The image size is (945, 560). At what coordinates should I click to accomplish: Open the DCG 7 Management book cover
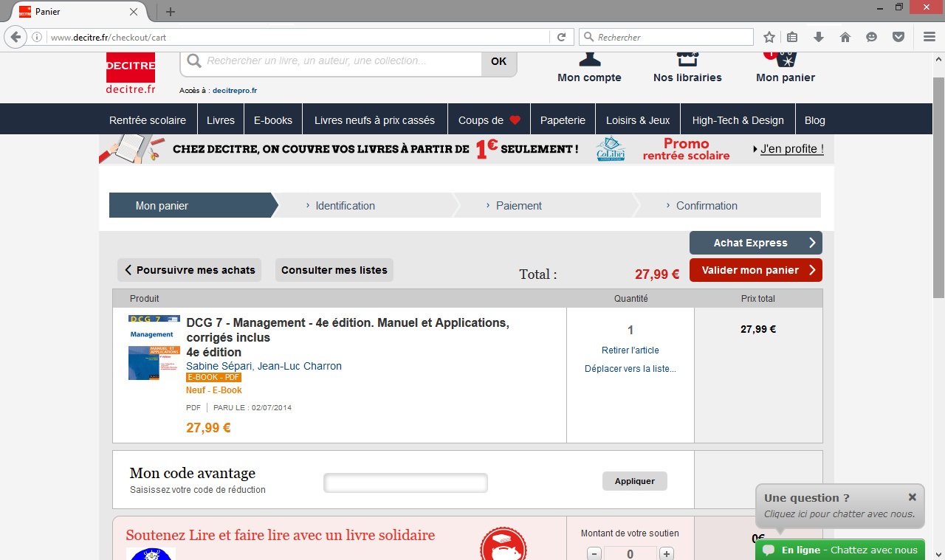[x=154, y=348]
